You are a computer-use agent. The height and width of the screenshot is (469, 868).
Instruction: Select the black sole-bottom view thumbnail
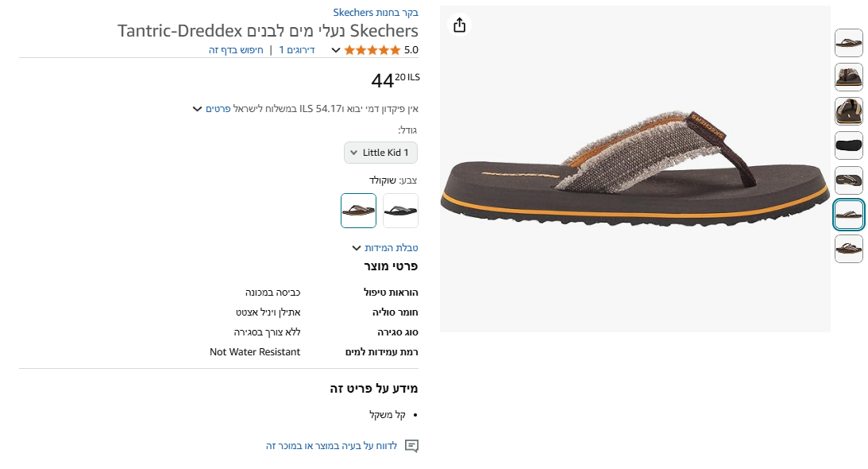click(x=848, y=145)
